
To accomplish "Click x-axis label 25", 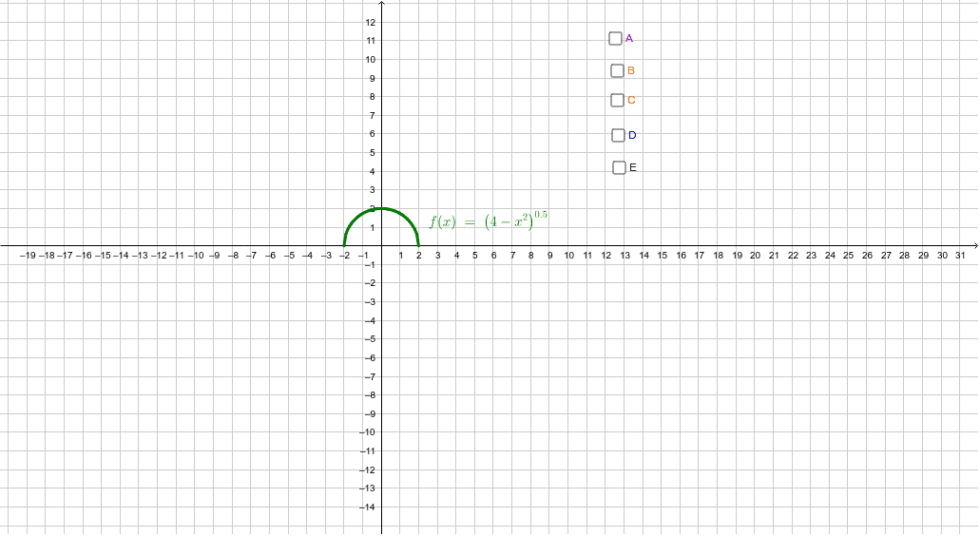I will [x=848, y=256].
